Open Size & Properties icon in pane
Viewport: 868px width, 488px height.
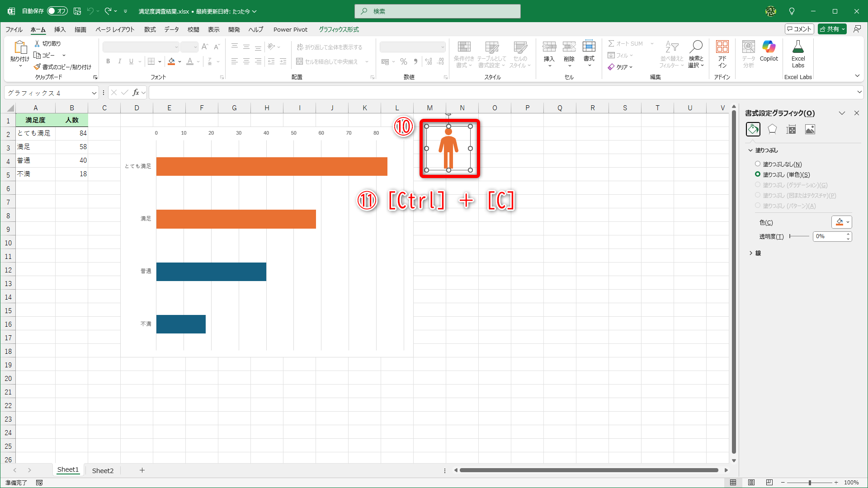click(791, 130)
